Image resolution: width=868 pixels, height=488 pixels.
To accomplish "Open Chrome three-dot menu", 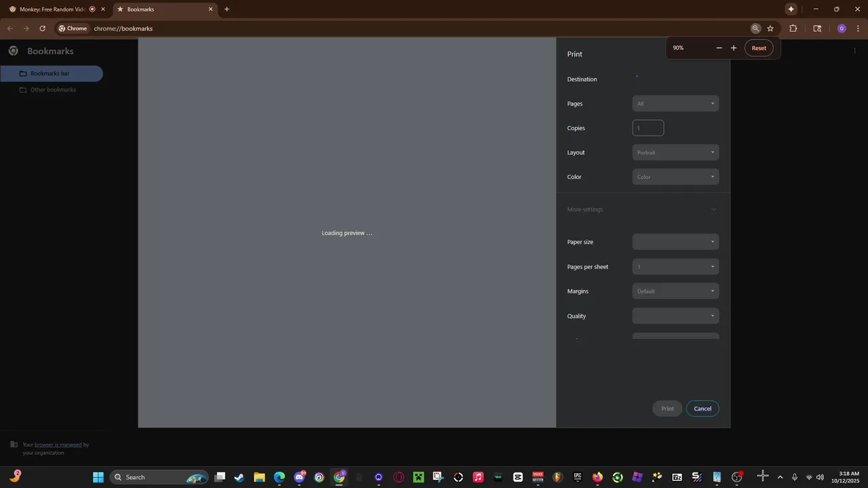I will 859,28.
